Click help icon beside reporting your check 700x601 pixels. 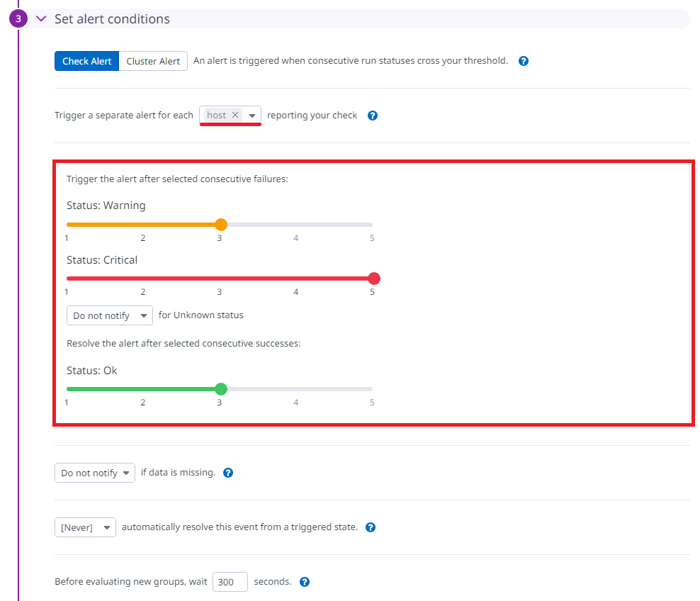(373, 116)
